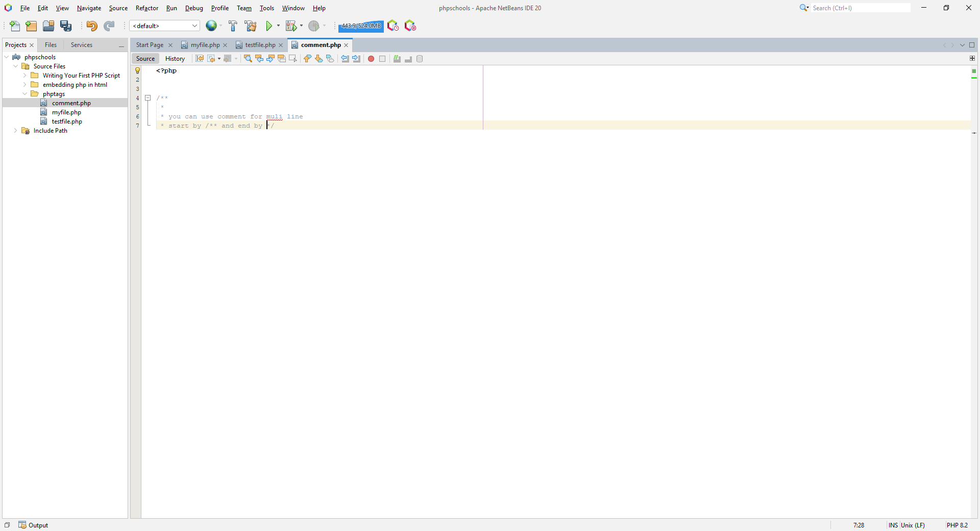Open the Refactor menu

pyautogui.click(x=147, y=8)
